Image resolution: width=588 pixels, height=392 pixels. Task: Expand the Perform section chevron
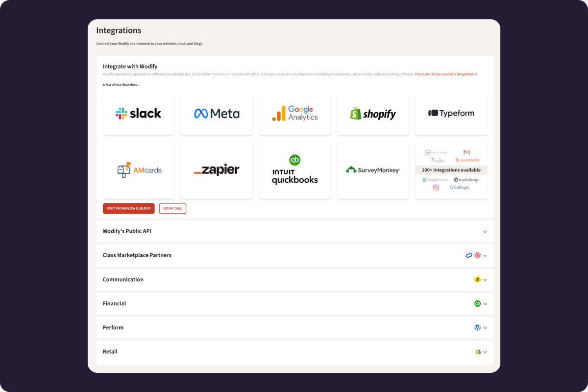tap(485, 328)
